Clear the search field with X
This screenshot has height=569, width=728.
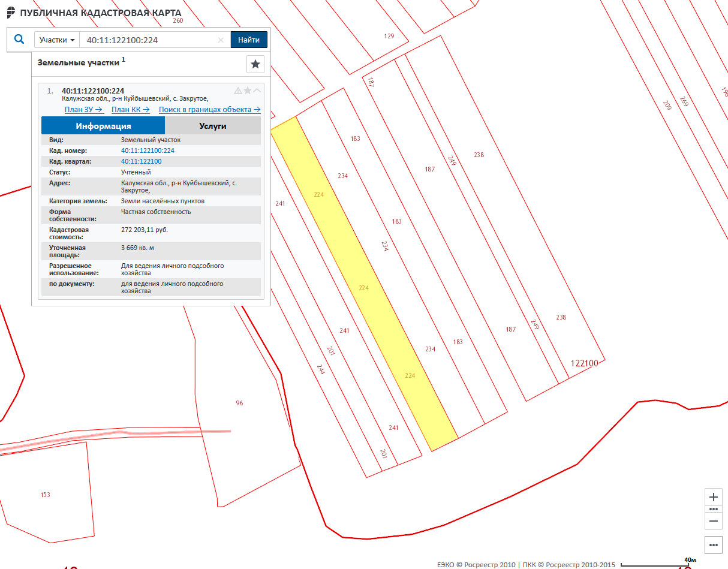click(x=221, y=40)
